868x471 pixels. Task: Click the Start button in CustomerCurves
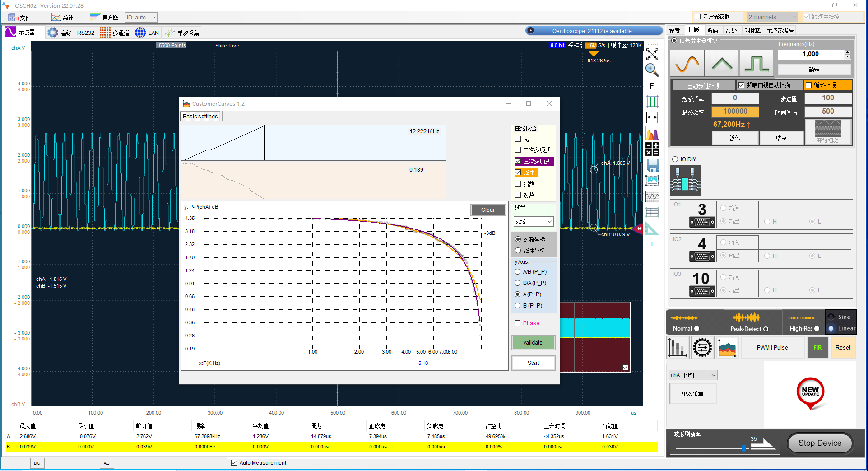(x=533, y=363)
